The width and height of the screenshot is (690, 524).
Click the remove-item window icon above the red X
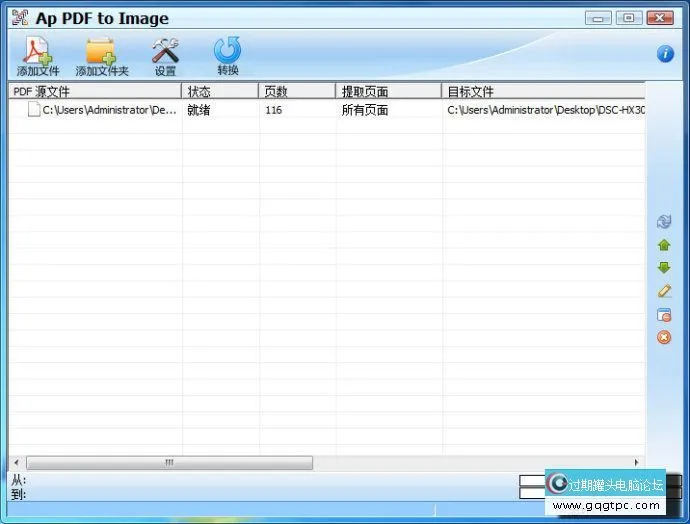point(664,315)
